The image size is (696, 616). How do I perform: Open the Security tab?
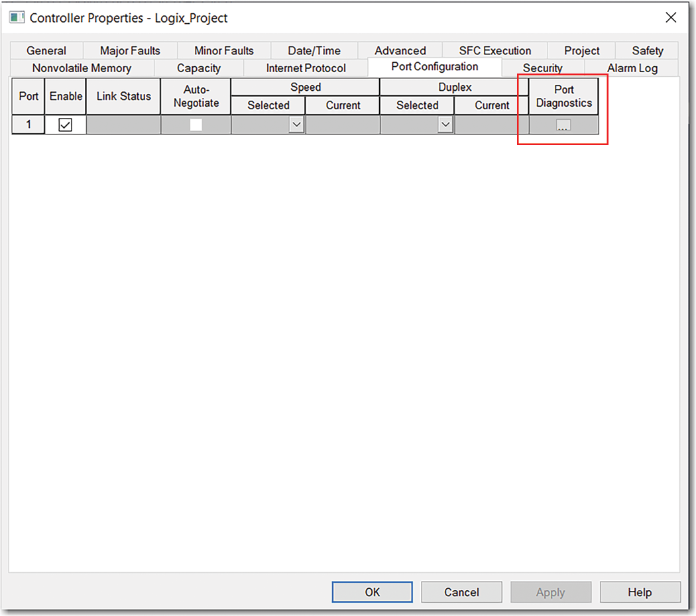click(x=543, y=68)
